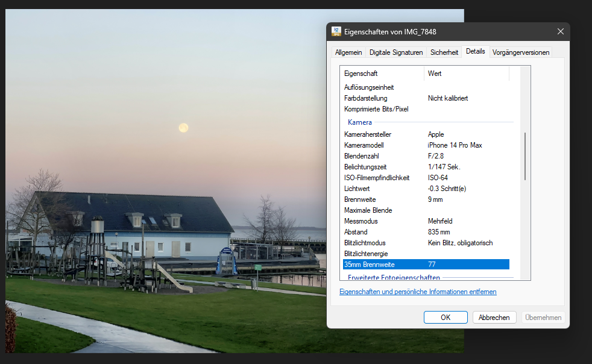592x364 pixels.
Task: Go to the Sicherheit tab
Action: point(444,52)
